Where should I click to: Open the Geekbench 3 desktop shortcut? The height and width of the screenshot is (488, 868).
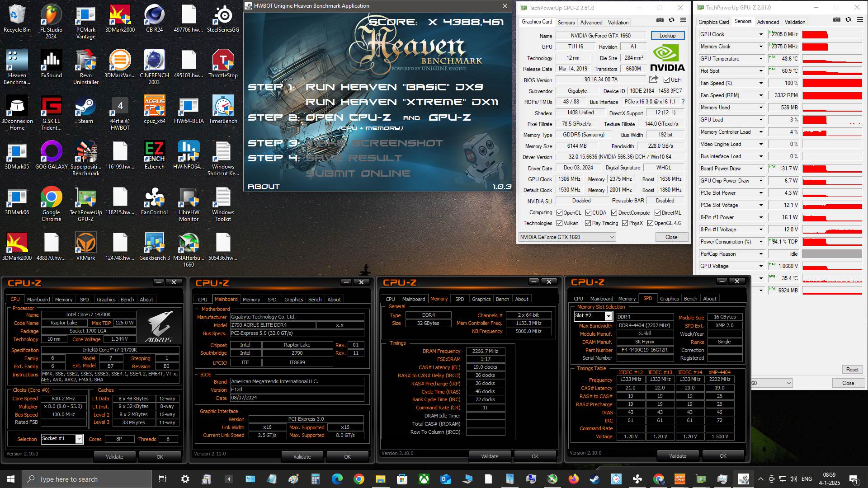coord(154,247)
